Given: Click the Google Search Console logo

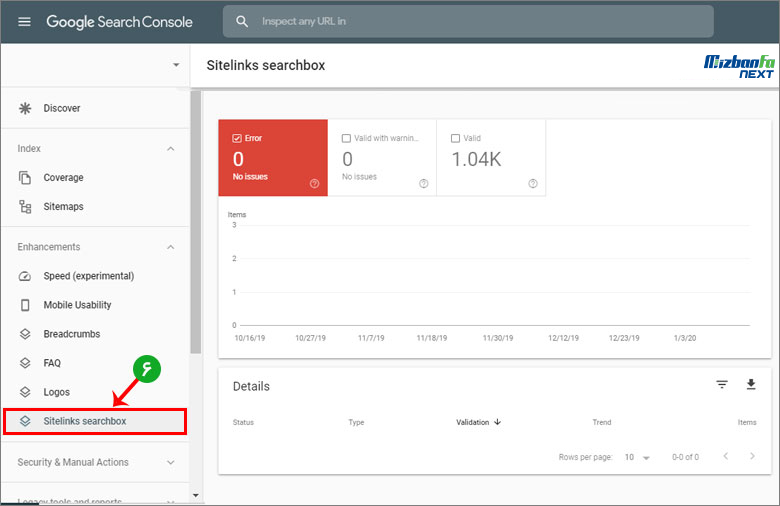Looking at the screenshot, I should tap(119, 22).
